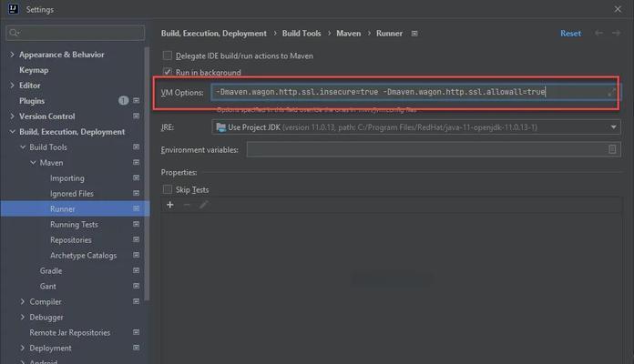Expand Appearance & Behavior section
This screenshot has height=364, width=634.
(12, 55)
